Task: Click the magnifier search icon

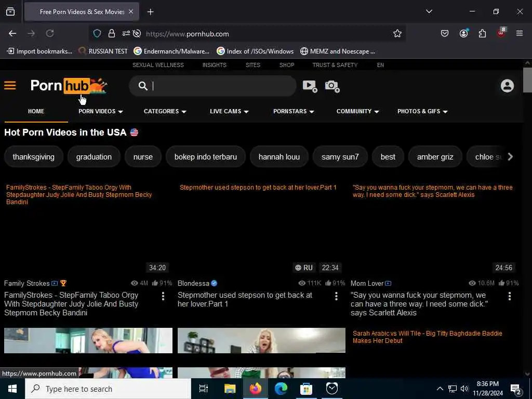Action: click(x=143, y=86)
